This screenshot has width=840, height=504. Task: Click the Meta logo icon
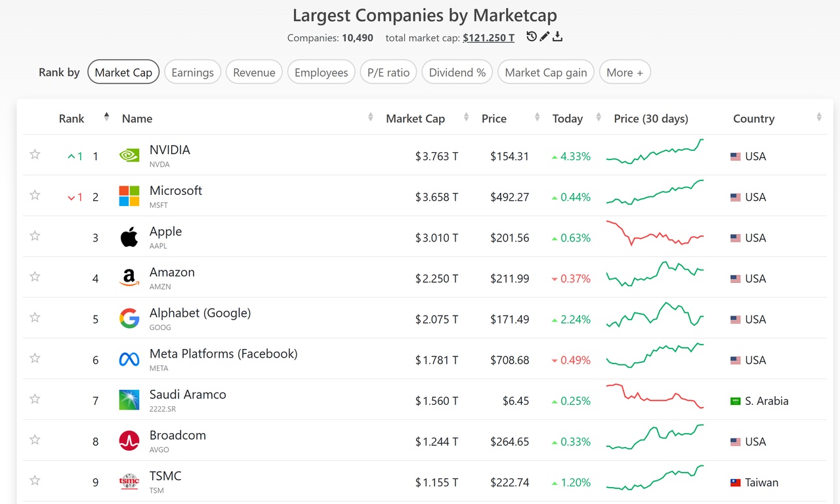coord(129,359)
